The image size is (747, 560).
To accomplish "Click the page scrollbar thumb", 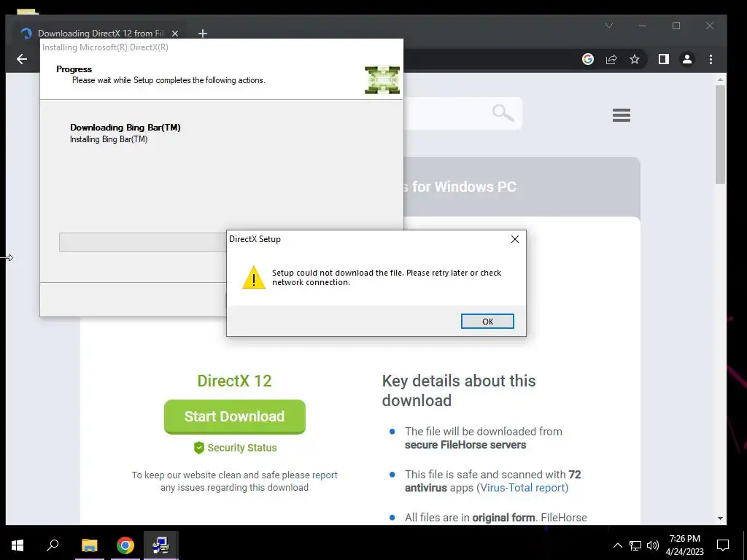I will pos(720,134).
